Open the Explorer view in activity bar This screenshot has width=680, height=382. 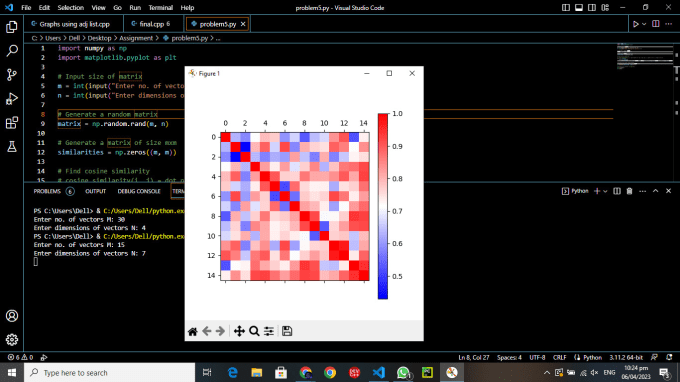pyautogui.click(x=12, y=27)
